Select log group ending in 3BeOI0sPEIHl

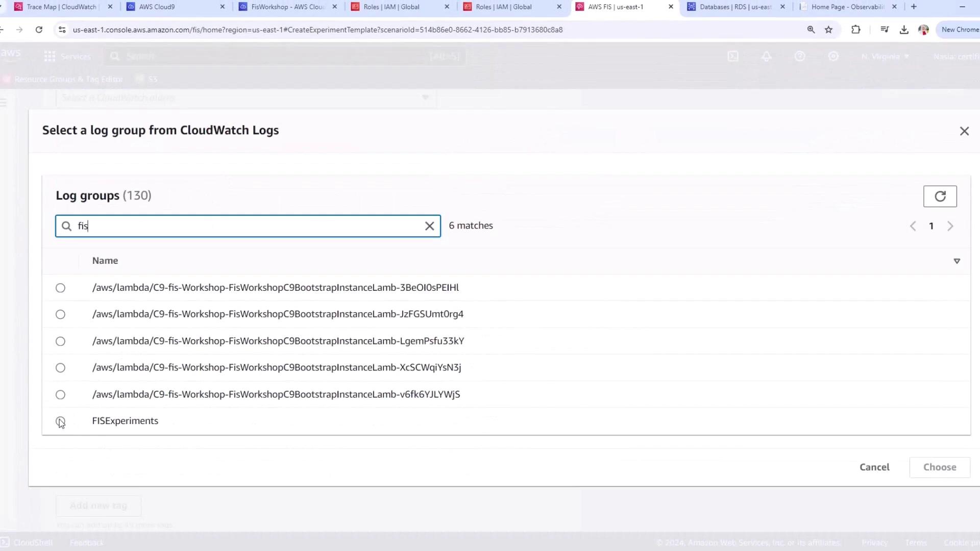tap(60, 288)
